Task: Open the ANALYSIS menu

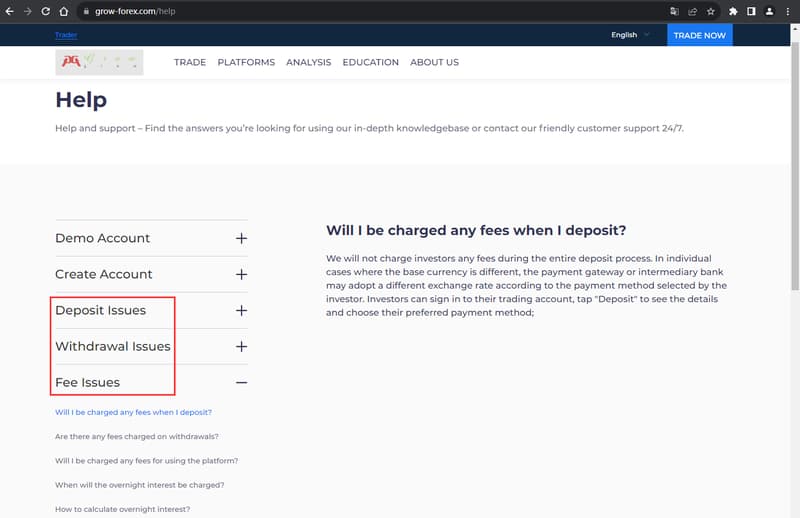Action: pos(309,62)
